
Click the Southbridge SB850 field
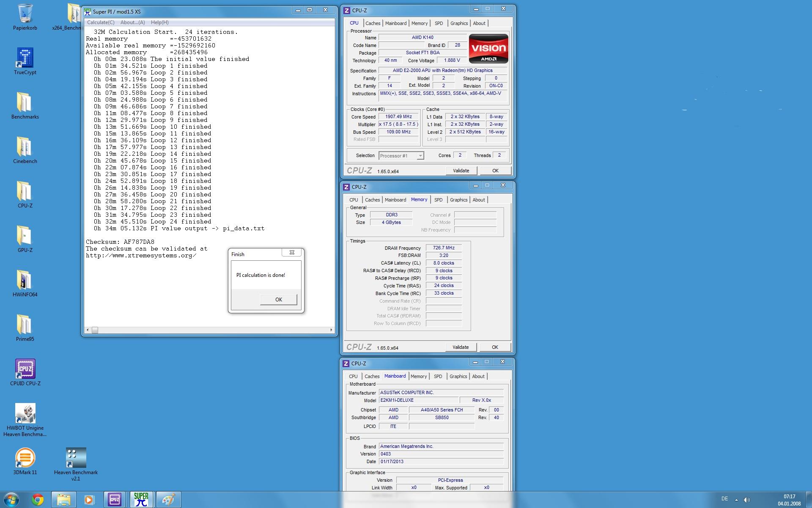tap(442, 417)
